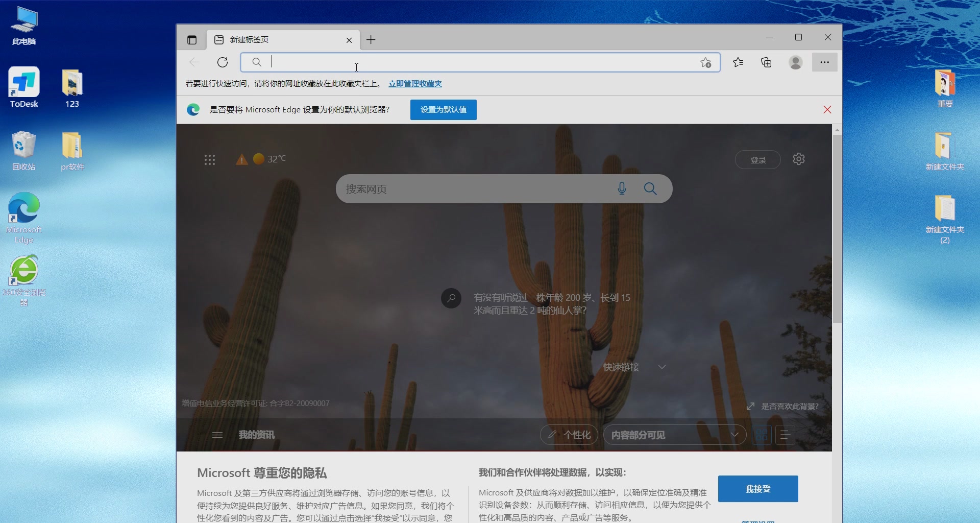Select the 回收站 recycle bin

click(x=24, y=151)
